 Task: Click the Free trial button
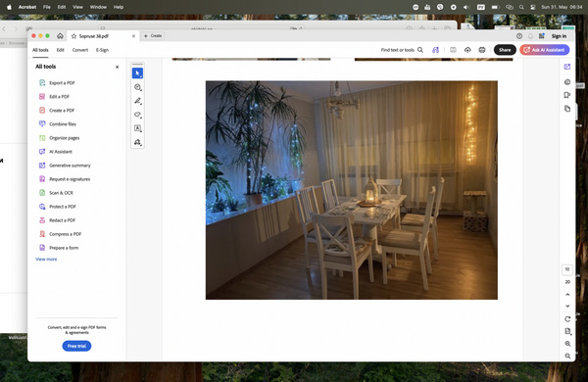tap(76, 346)
